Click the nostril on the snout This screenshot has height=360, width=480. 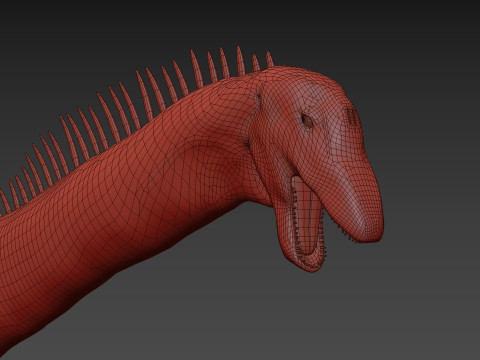(x=352, y=116)
